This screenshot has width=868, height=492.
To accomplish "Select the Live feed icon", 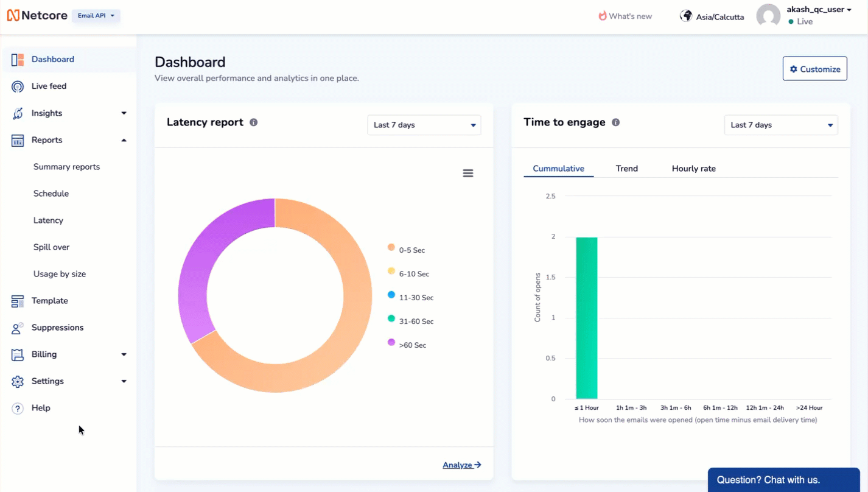I will click(17, 86).
